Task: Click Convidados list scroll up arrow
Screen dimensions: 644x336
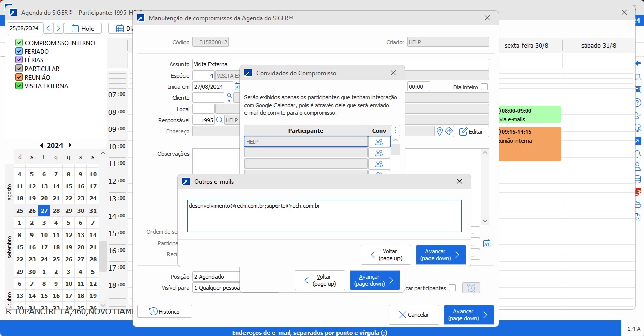Action: [395, 141]
